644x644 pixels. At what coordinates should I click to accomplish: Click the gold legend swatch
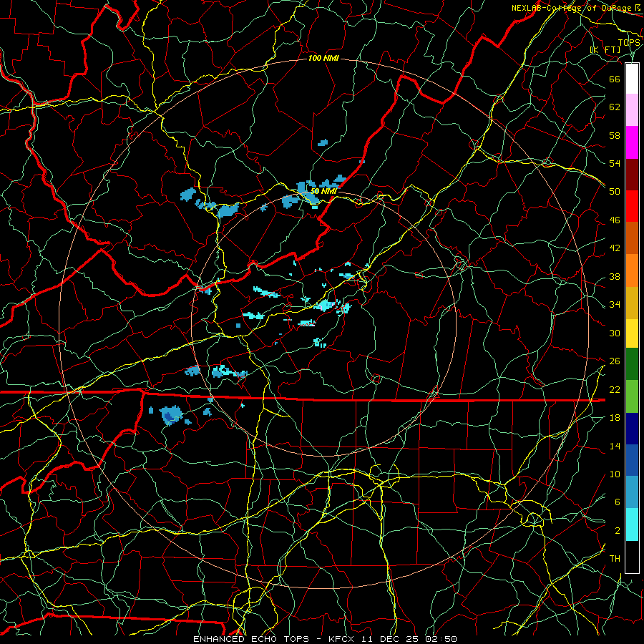point(632,303)
